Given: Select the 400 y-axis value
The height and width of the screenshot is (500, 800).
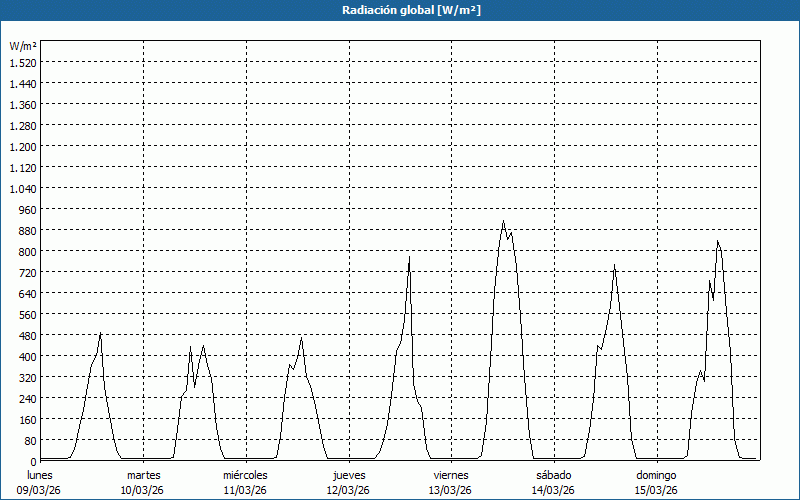Looking at the screenshot, I should pos(28,357).
